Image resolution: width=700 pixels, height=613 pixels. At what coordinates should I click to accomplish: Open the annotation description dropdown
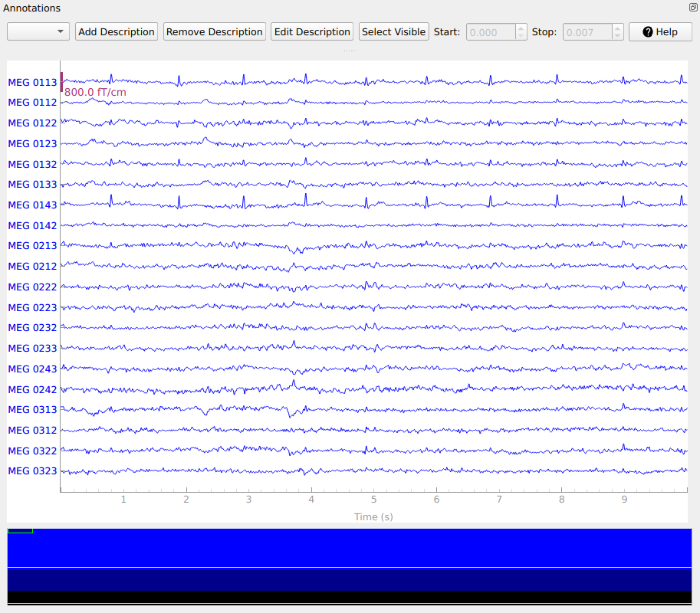38,32
